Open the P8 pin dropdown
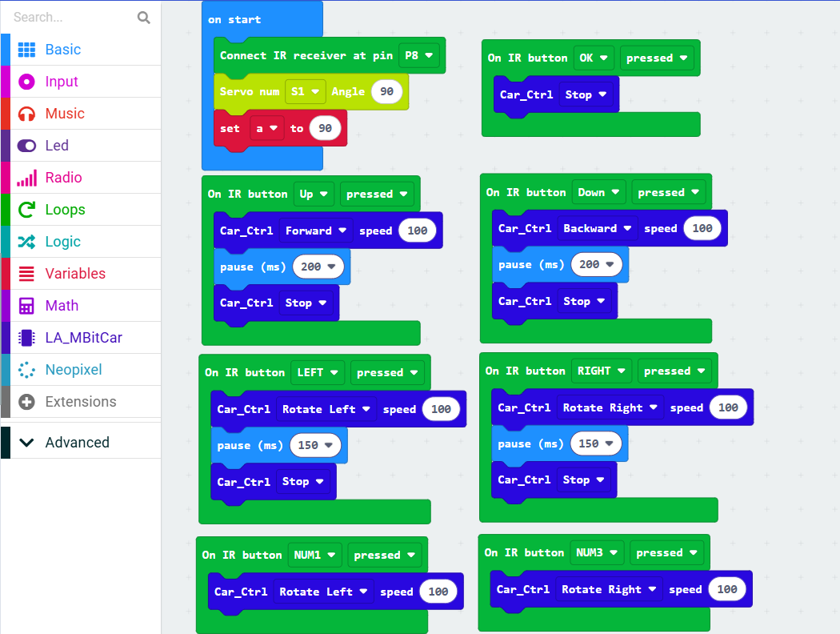This screenshot has width=840, height=634. pyautogui.click(x=419, y=55)
